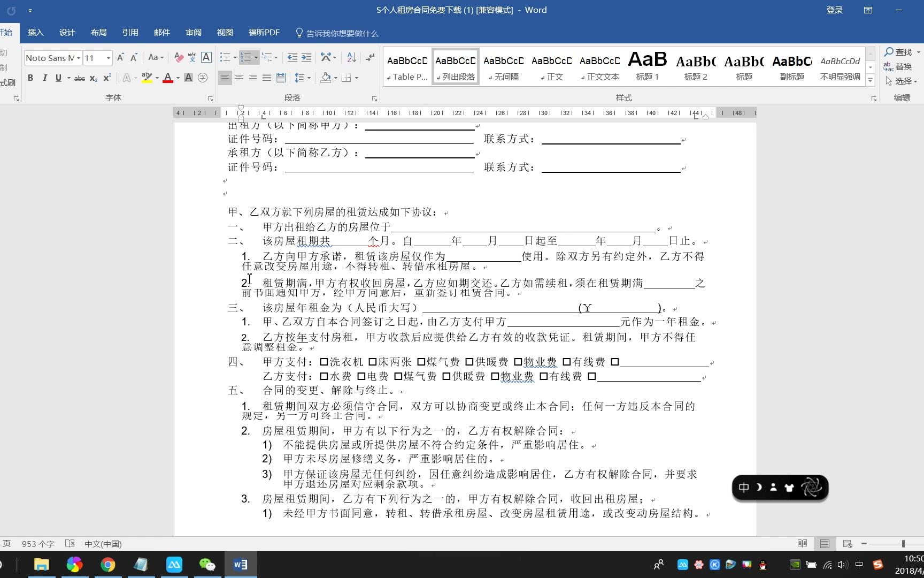Apply character shading icon
Viewport: 924px width, 578px height.
[x=188, y=78]
